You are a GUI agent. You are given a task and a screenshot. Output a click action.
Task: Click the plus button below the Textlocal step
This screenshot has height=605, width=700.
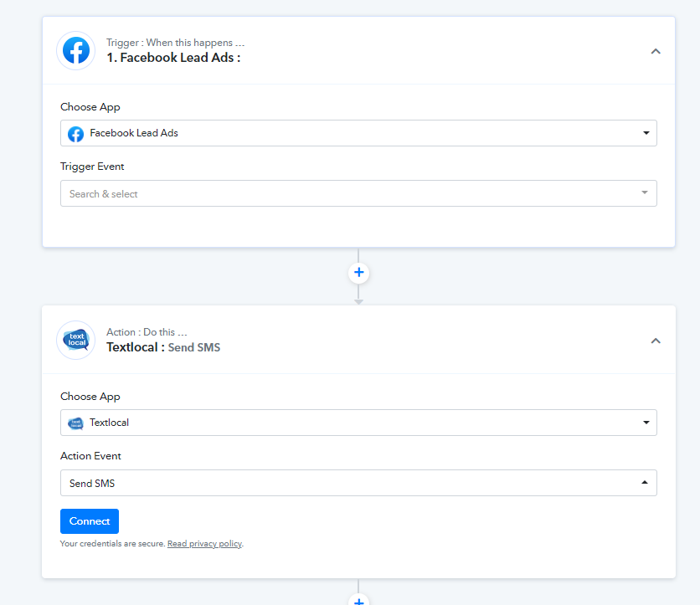coord(358,600)
